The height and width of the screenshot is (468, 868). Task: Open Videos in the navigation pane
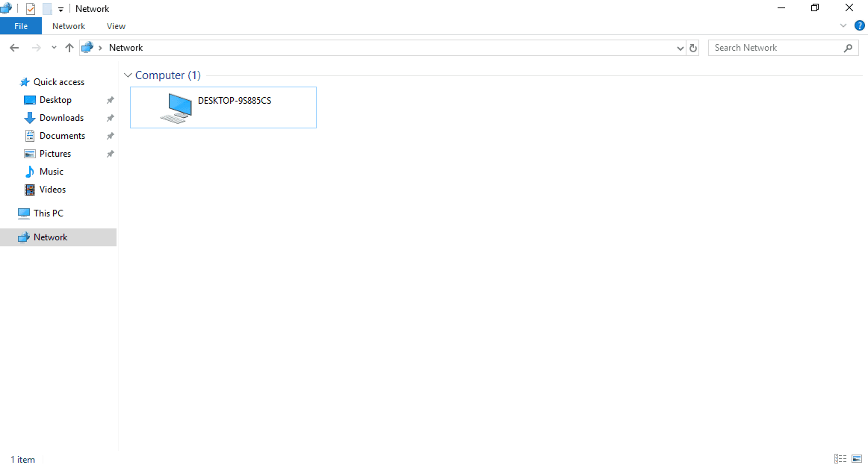point(52,189)
